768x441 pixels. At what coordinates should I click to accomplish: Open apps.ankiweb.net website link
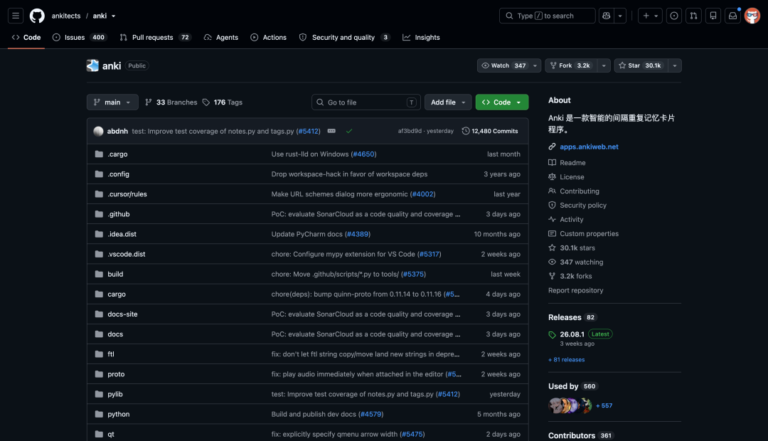(589, 147)
